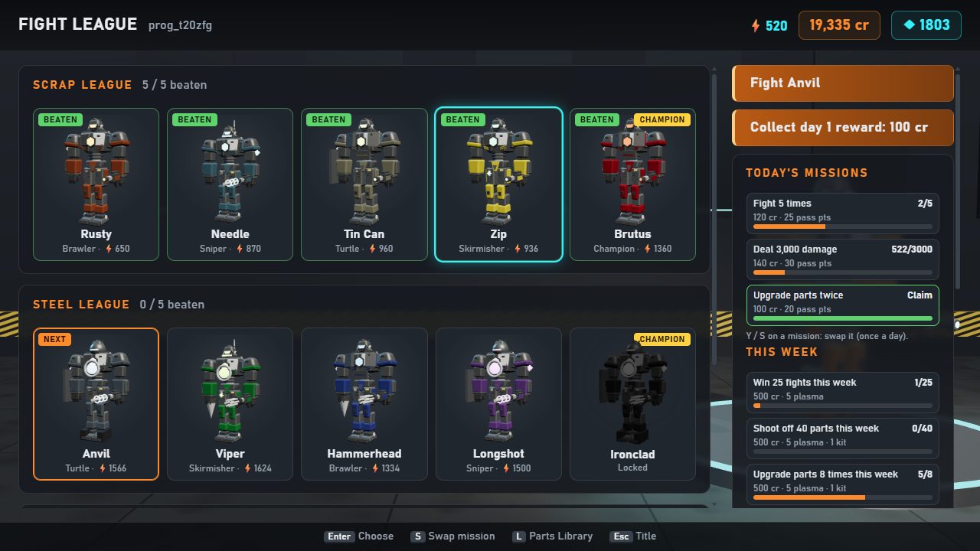Choose Longshot robot portrait
This screenshot has width=980, height=551.
pyautogui.click(x=498, y=390)
